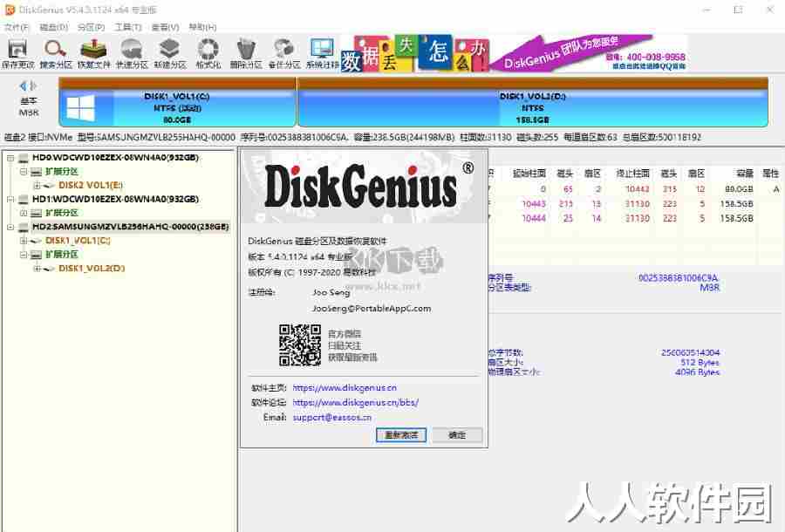Image resolution: width=785 pixels, height=532 pixels.
Task: Select DISK1_VOL1(C:) in the disk tree
Action: [x=78, y=241]
